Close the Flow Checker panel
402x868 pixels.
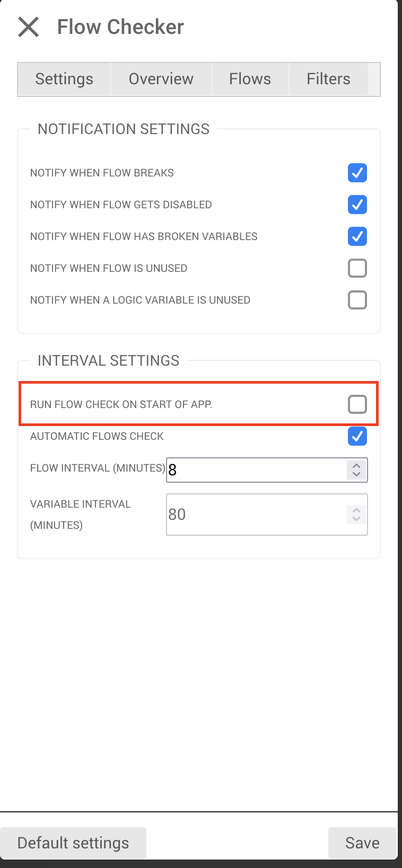pyautogui.click(x=29, y=26)
